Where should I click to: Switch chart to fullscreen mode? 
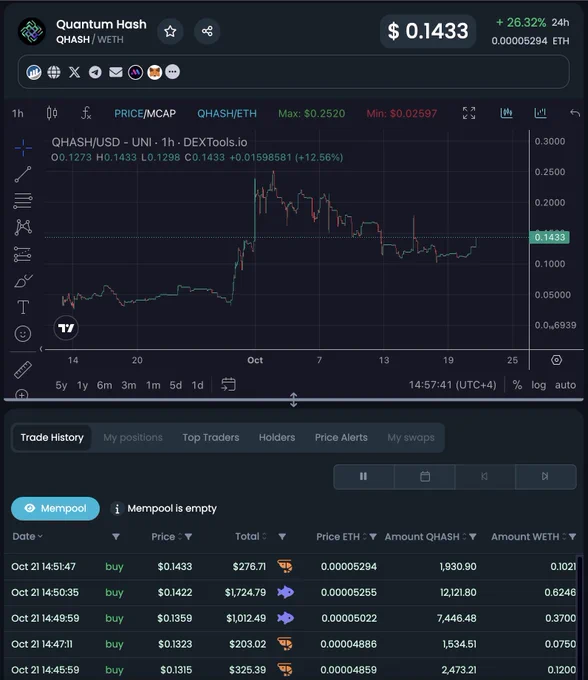(x=469, y=113)
